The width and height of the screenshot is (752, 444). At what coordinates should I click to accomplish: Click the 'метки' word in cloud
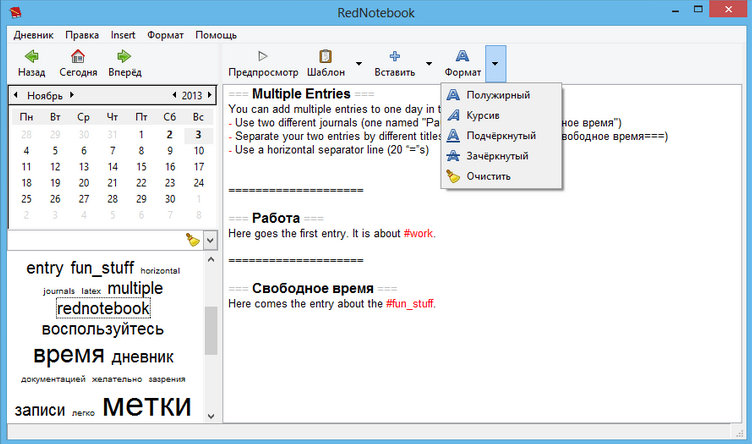click(x=147, y=405)
